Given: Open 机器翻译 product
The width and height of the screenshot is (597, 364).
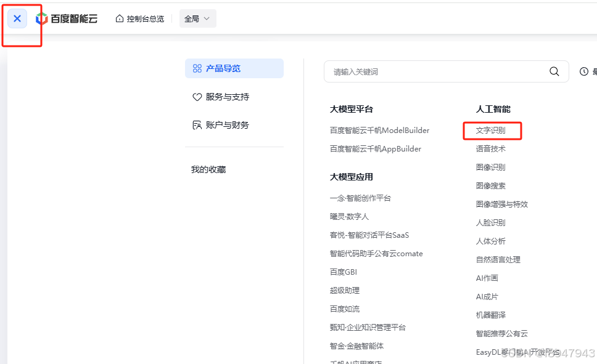Looking at the screenshot, I should (x=491, y=315).
